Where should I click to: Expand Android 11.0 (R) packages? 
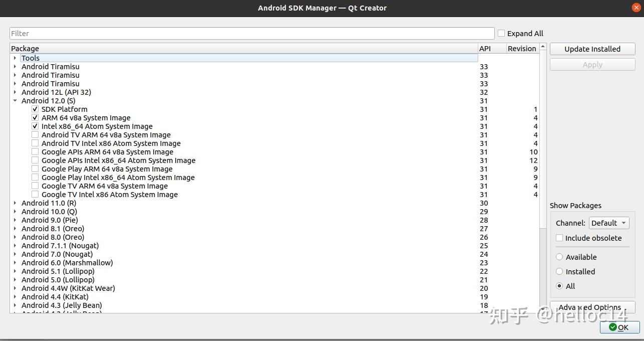(15, 203)
